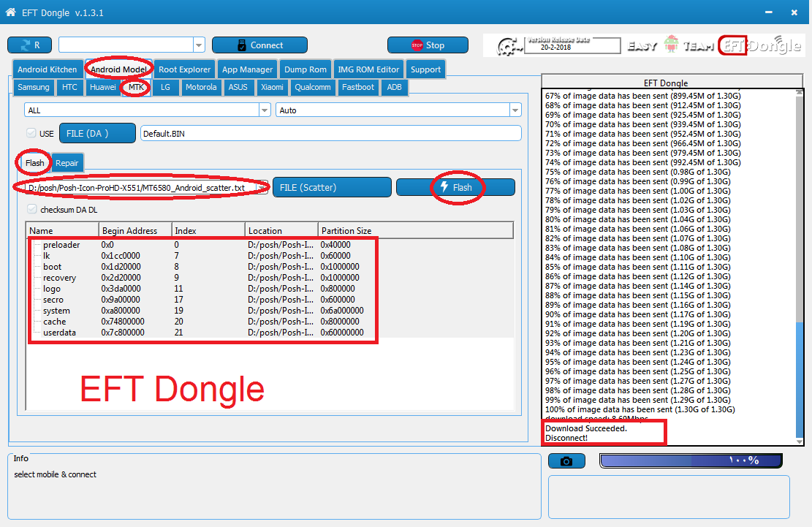Click the refresh R button
Screen dimensions: 812x527
(x=29, y=45)
